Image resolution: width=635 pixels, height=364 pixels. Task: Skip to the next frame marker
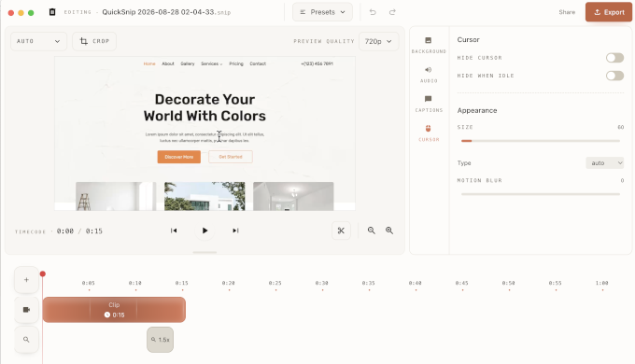(x=235, y=231)
